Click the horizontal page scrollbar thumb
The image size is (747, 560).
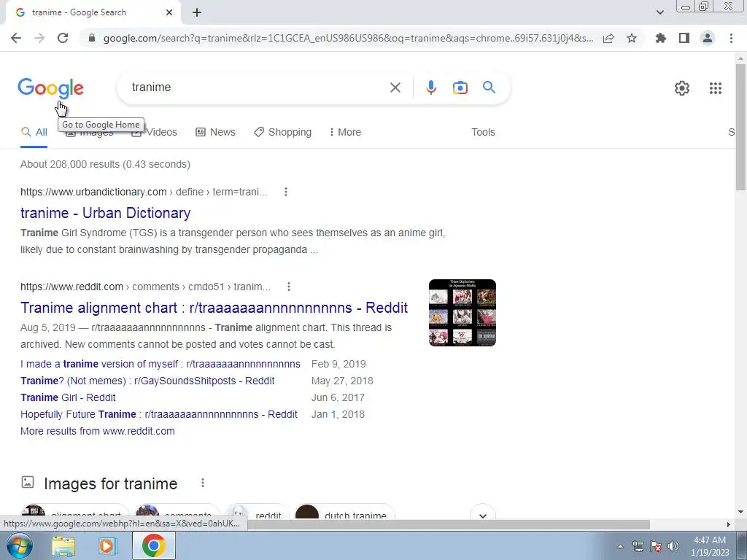[x=448, y=524]
